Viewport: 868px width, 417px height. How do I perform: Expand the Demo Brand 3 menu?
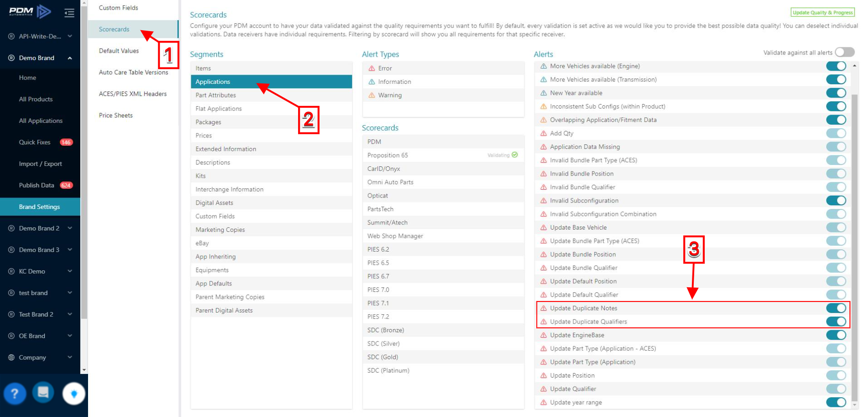tap(70, 249)
